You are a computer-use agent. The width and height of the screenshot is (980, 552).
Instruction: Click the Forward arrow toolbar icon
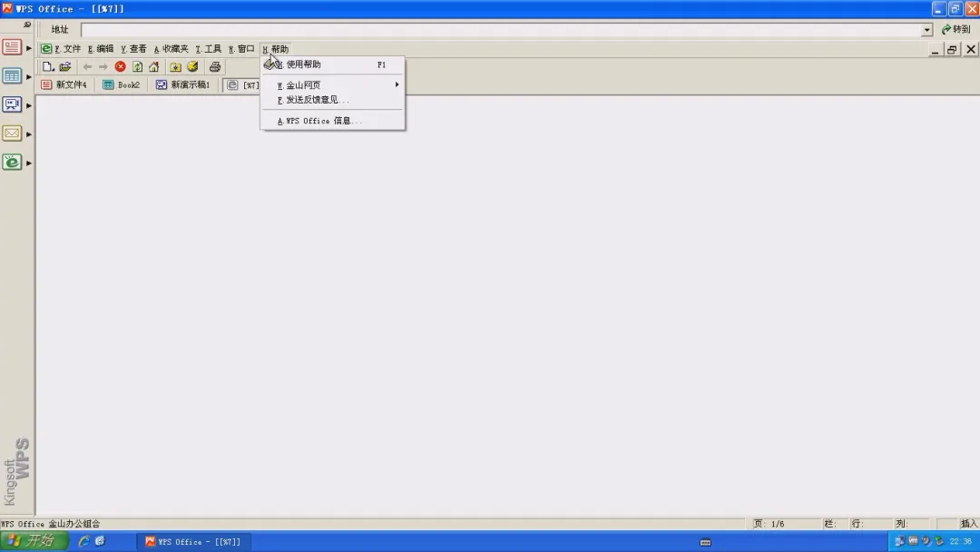(103, 67)
